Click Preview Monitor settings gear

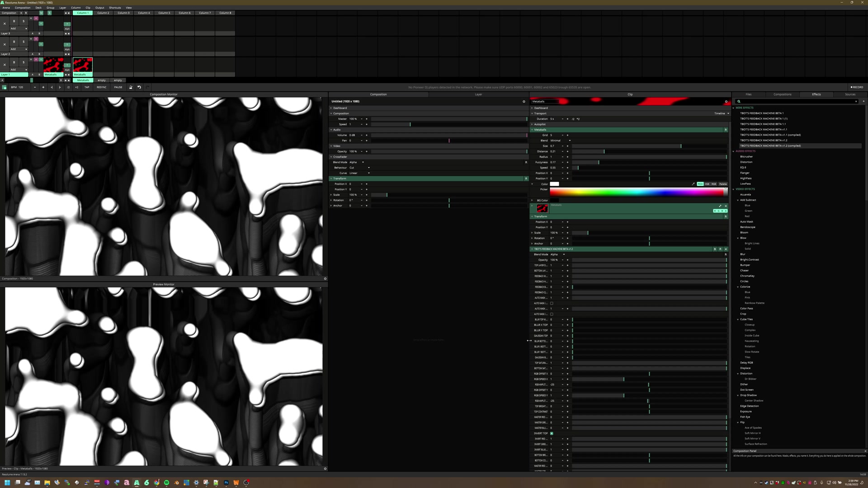point(325,469)
